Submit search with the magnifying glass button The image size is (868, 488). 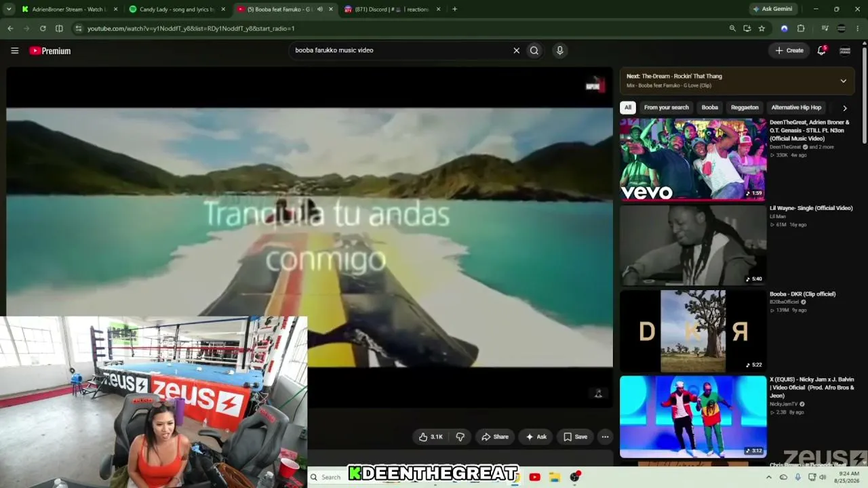[534, 50]
